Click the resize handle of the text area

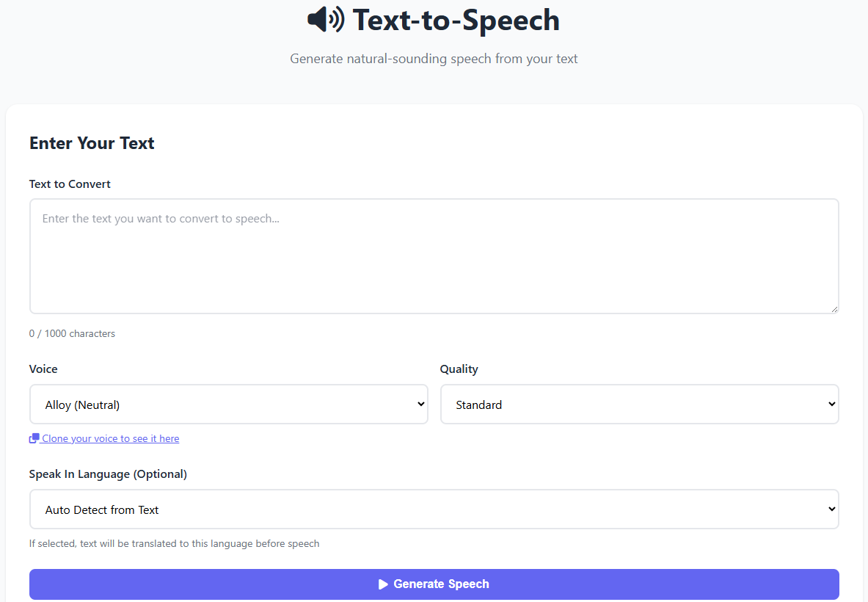pyautogui.click(x=834, y=309)
